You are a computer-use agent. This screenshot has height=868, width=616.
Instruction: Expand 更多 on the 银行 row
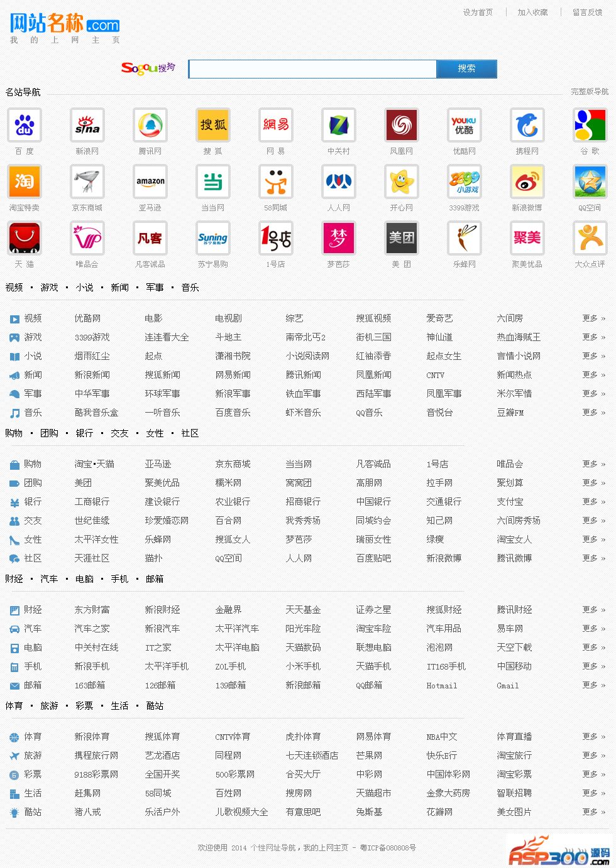point(593,502)
